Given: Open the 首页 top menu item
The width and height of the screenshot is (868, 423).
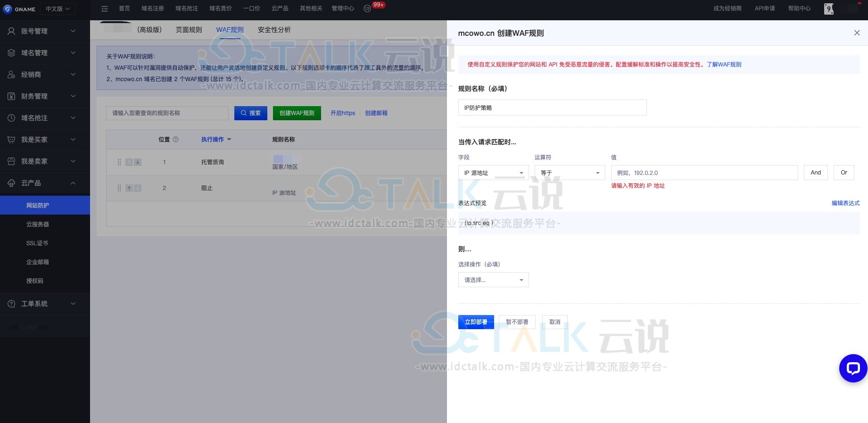Looking at the screenshot, I should (x=124, y=8).
